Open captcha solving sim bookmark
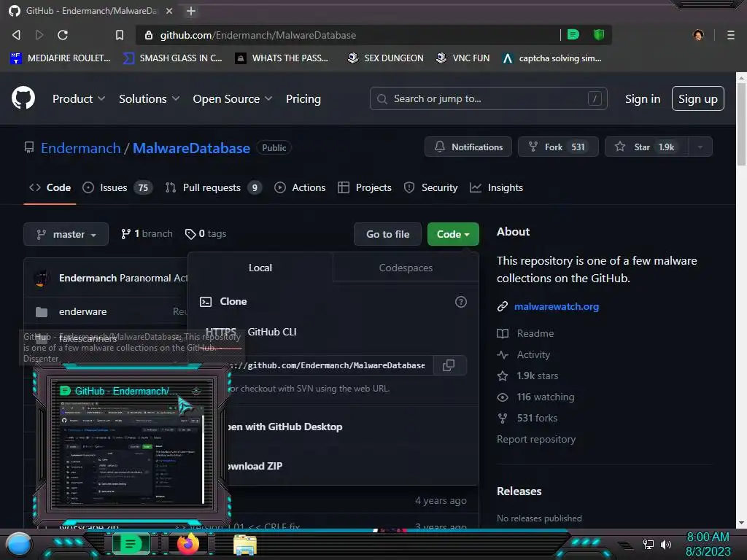Image resolution: width=747 pixels, height=560 pixels. (552, 58)
